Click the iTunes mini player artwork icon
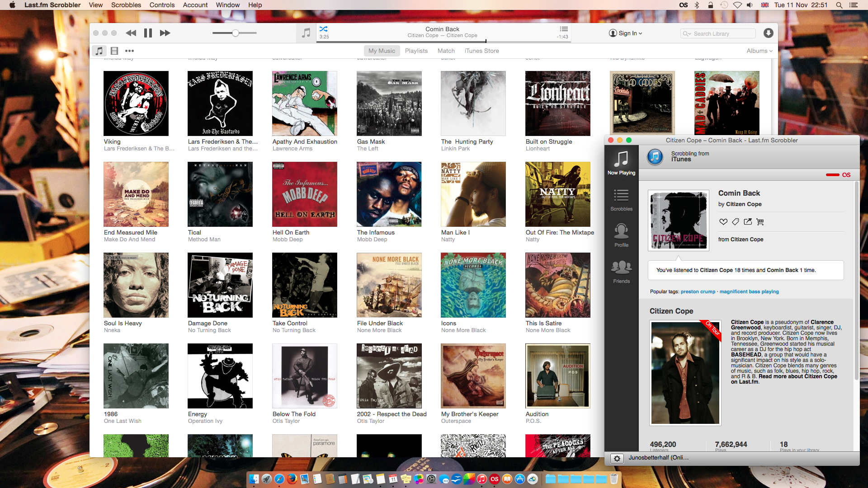 tap(306, 33)
